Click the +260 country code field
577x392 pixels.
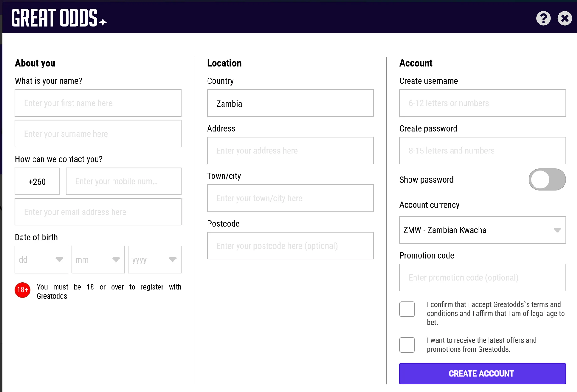[37, 181]
